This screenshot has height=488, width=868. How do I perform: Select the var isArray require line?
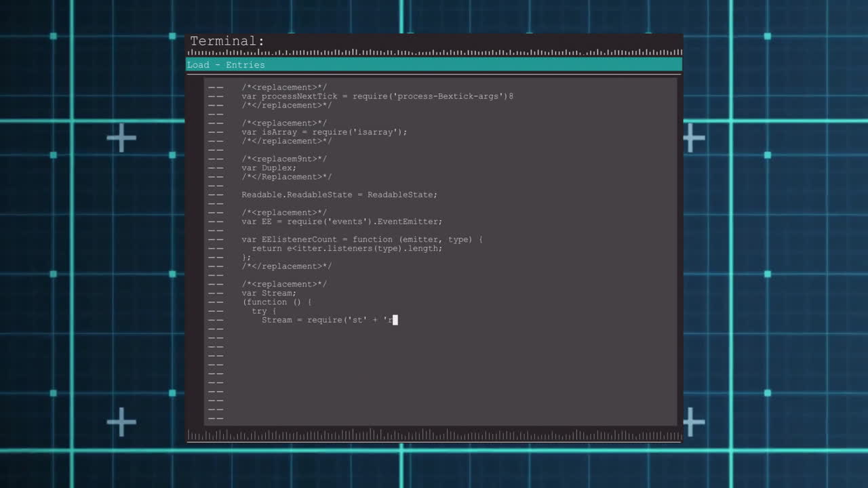(324, 132)
